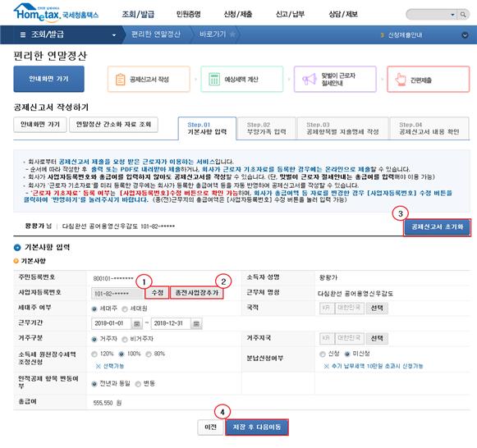Click the 간편제출 hand pointer icon
The image size is (477, 448).
[401, 80]
